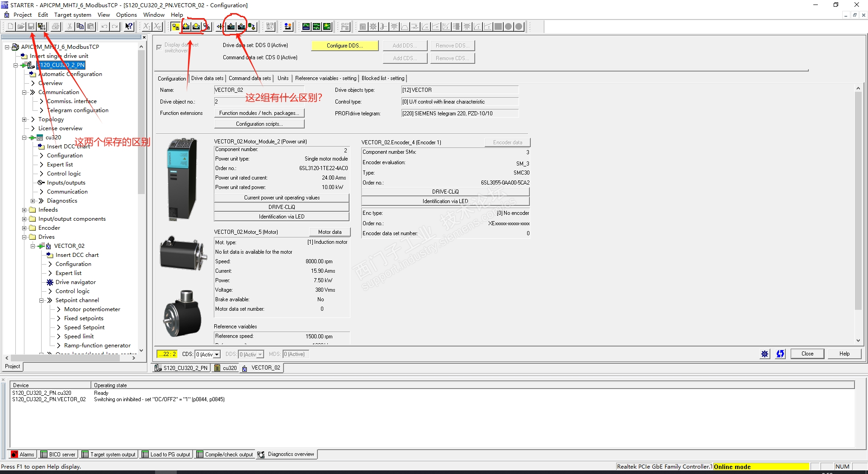Click the Open project folder icon
This screenshot has width=868, height=474.
coord(21,27)
